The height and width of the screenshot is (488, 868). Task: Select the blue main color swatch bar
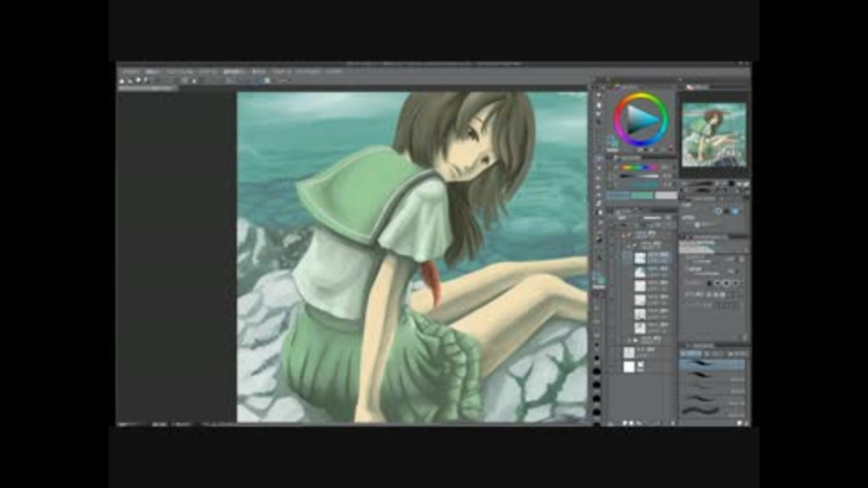pyautogui.click(x=618, y=195)
